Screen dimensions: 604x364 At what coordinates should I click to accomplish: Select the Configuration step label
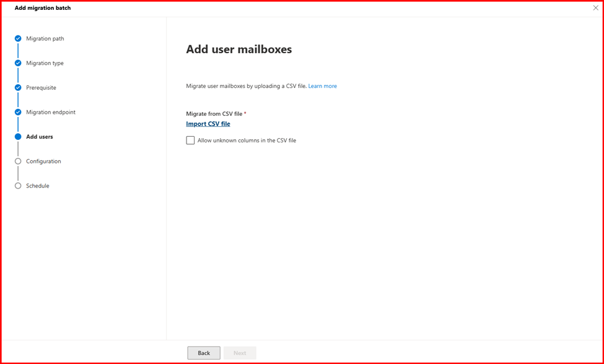click(x=43, y=162)
